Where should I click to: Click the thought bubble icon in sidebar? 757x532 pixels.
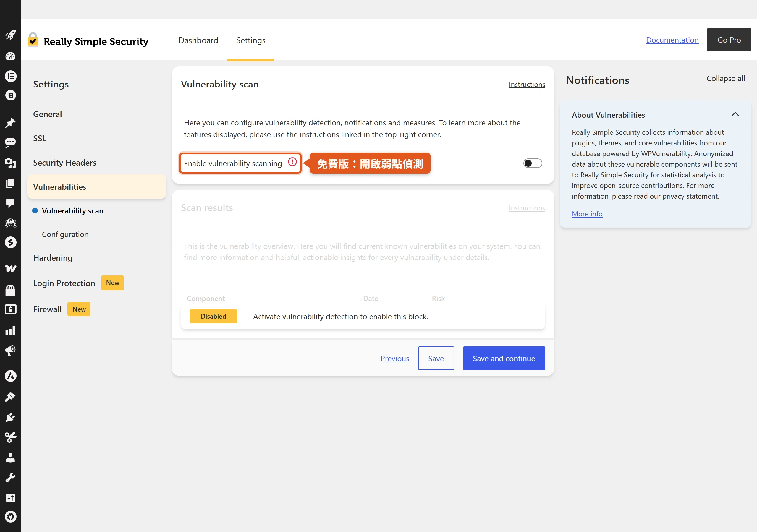pos(11,142)
